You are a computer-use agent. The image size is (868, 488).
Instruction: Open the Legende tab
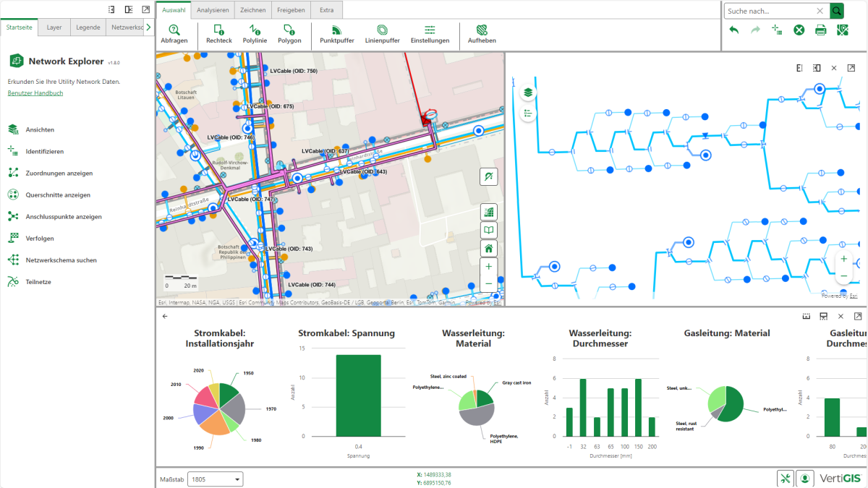pyautogui.click(x=89, y=27)
